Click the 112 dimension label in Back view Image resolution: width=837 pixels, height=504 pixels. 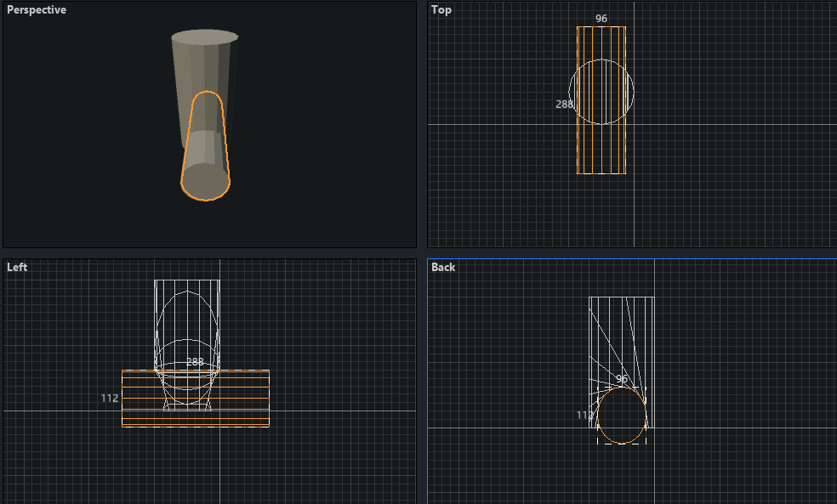584,416
